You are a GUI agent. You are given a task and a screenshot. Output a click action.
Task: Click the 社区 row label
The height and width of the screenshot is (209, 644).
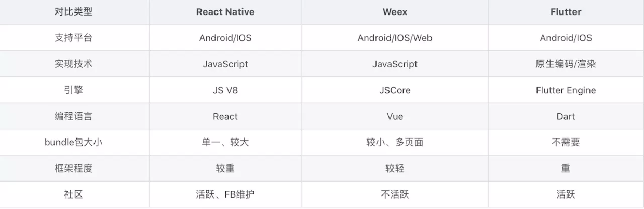pyautogui.click(x=73, y=194)
